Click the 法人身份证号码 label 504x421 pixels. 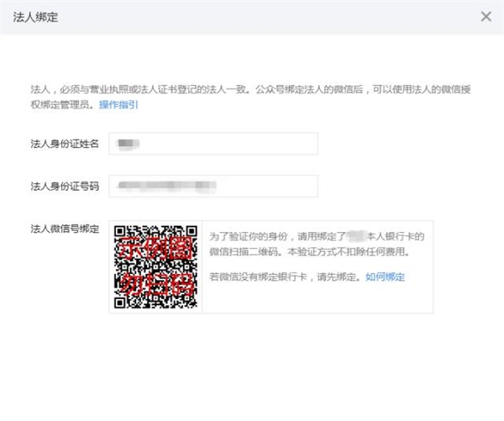(x=64, y=185)
